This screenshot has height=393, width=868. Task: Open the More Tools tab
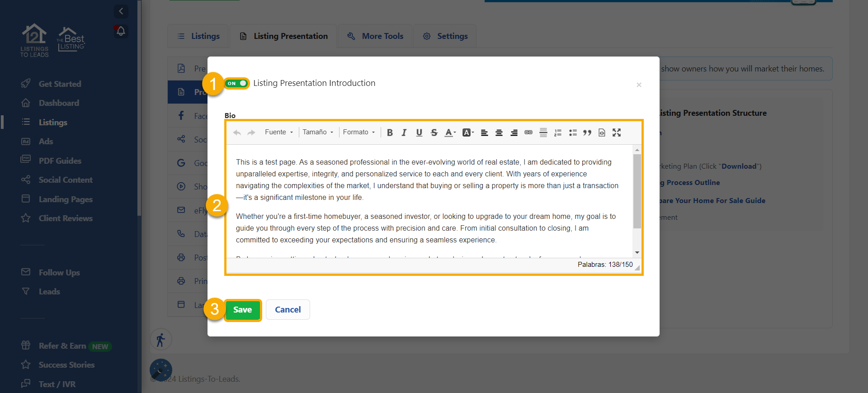(x=375, y=36)
